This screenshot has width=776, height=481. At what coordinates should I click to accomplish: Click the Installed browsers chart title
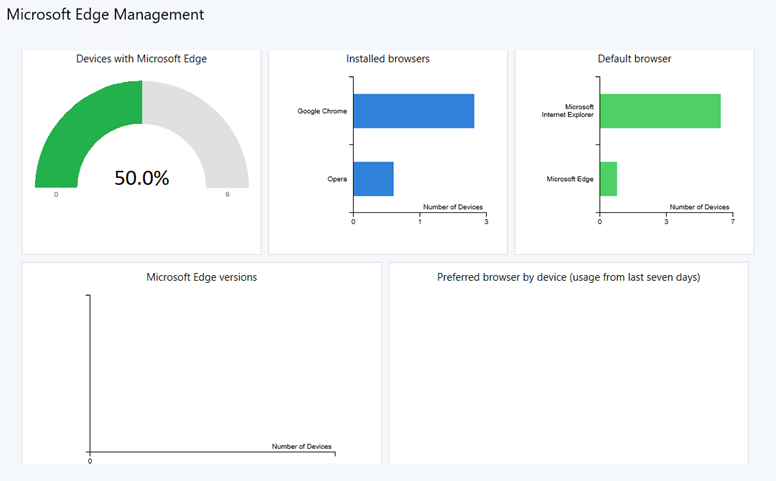point(388,59)
